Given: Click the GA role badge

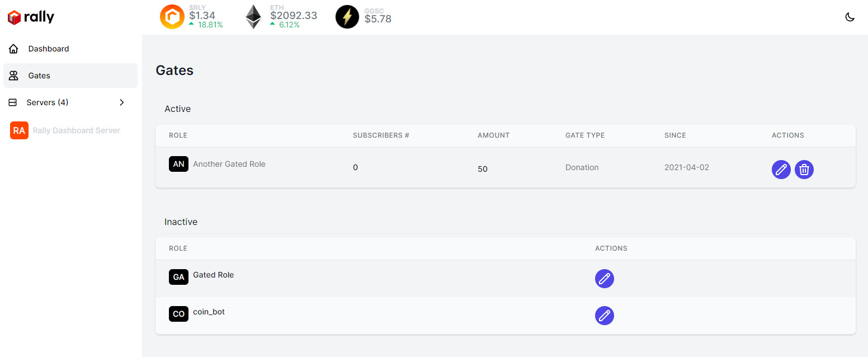Looking at the screenshot, I should click(x=178, y=277).
